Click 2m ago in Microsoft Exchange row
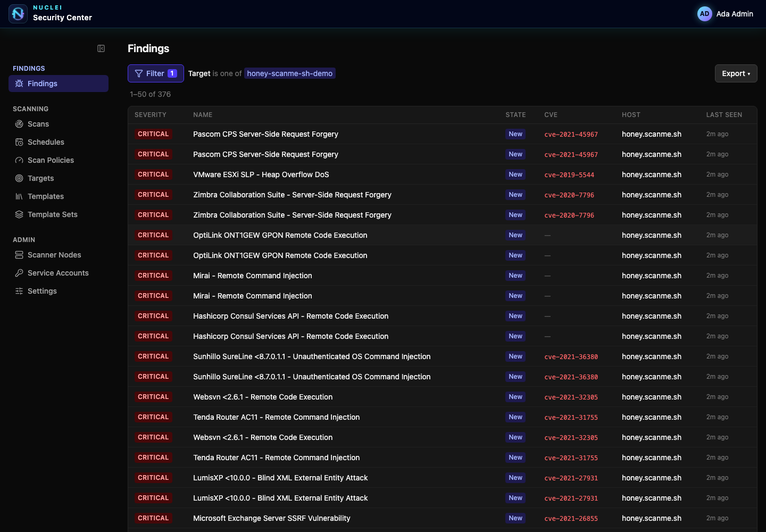The width and height of the screenshot is (766, 532). point(717,518)
